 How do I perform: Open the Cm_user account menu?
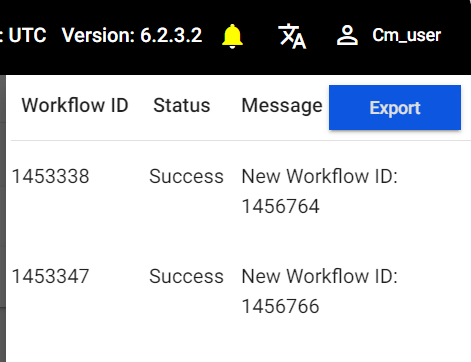pyautogui.click(x=406, y=35)
